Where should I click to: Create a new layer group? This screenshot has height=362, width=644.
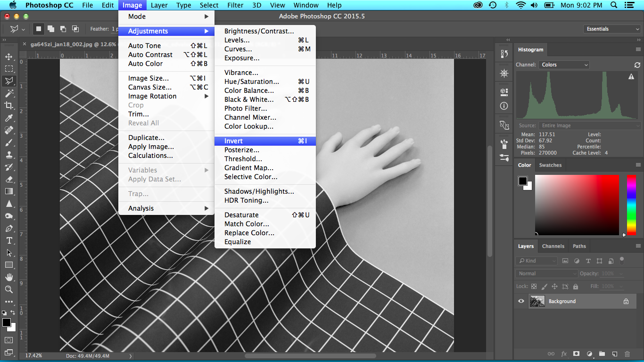click(602, 354)
